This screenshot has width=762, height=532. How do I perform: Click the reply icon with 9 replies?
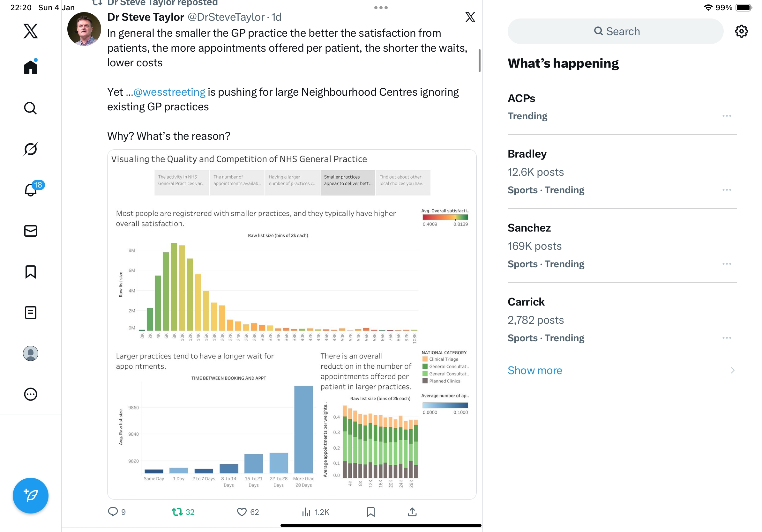pyautogui.click(x=113, y=512)
